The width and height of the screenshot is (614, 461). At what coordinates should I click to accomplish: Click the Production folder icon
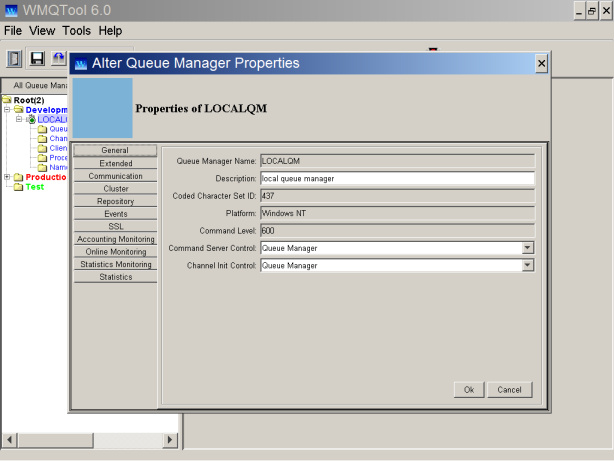pos(18,177)
